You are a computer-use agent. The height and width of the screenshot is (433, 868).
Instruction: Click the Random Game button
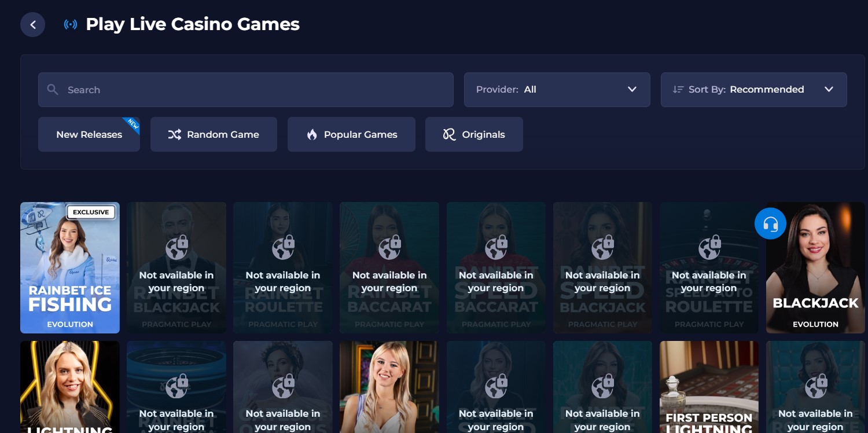[214, 134]
